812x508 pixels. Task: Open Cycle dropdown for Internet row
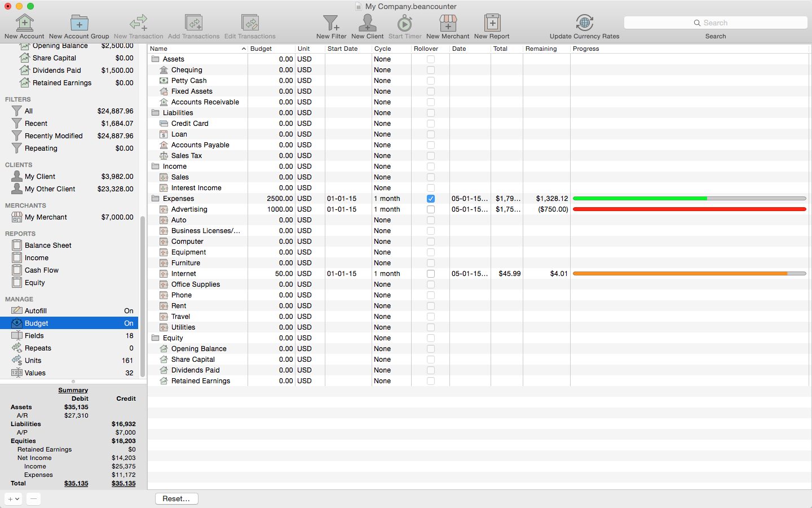tap(391, 274)
